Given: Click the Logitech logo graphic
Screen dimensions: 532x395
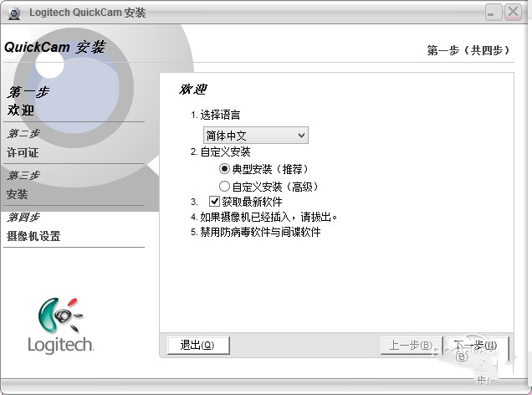Looking at the screenshot, I should (x=60, y=315).
